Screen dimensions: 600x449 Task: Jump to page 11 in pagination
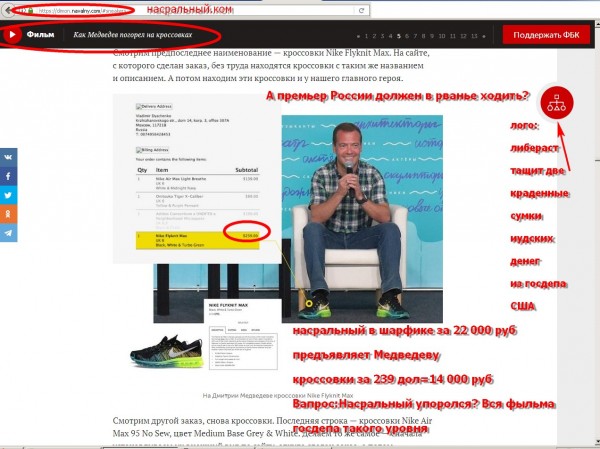pyautogui.click(x=453, y=36)
